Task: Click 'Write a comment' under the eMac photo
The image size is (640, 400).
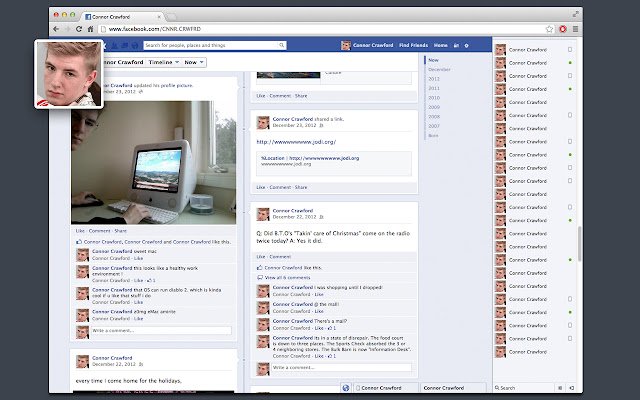Action: tap(161, 331)
